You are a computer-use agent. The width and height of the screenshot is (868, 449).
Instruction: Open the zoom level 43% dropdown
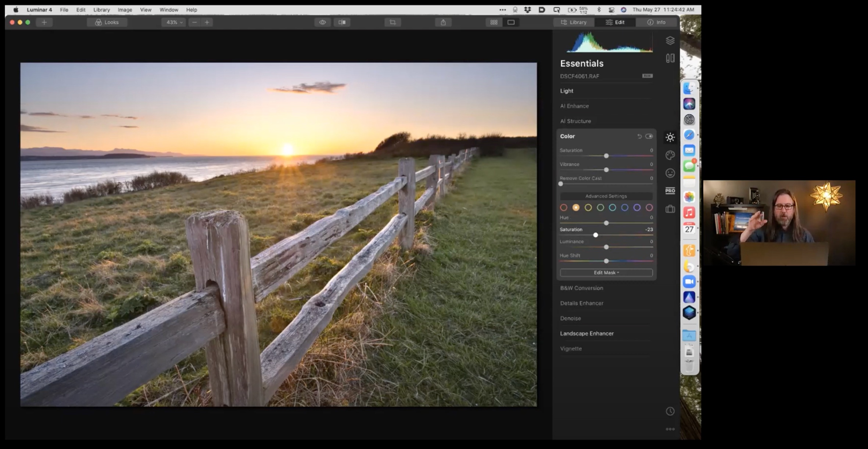(x=173, y=22)
